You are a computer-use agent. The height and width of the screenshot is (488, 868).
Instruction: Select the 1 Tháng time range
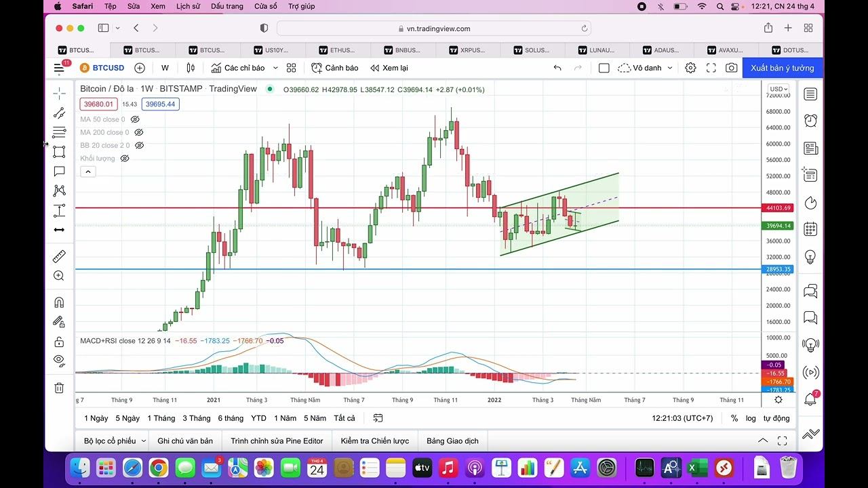pos(161,418)
